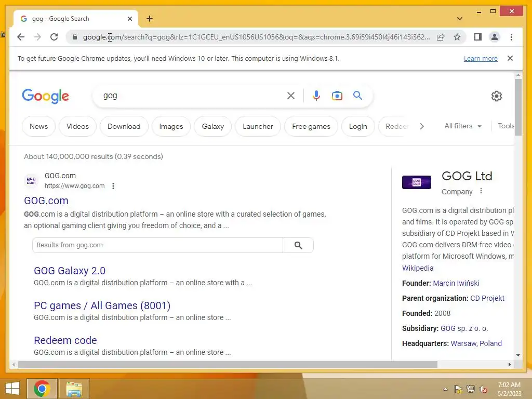The image size is (532, 399).
Task: Search by image with camera icon
Action: pyautogui.click(x=337, y=96)
